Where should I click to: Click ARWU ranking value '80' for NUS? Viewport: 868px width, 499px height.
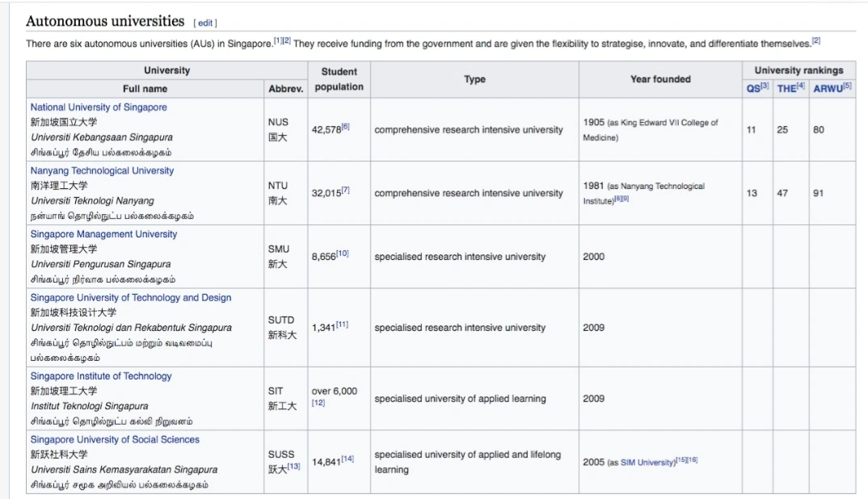(x=819, y=130)
